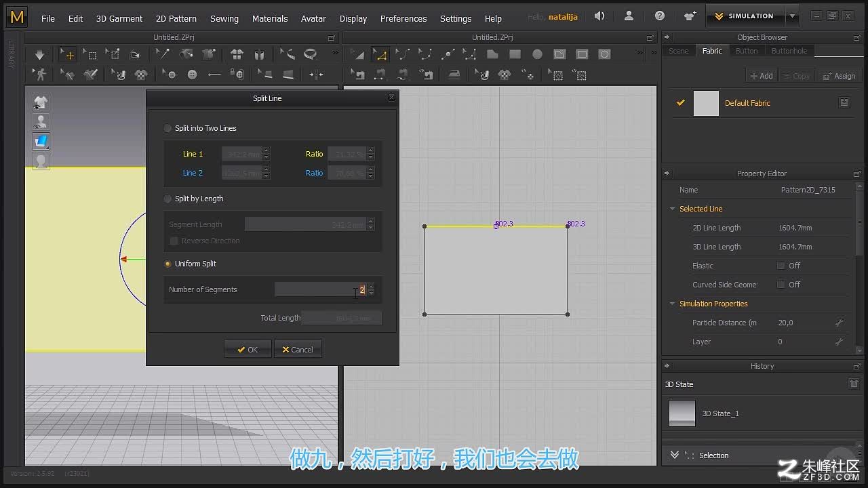
Task: Select the Free Sewing tool icon
Action: click(403, 75)
